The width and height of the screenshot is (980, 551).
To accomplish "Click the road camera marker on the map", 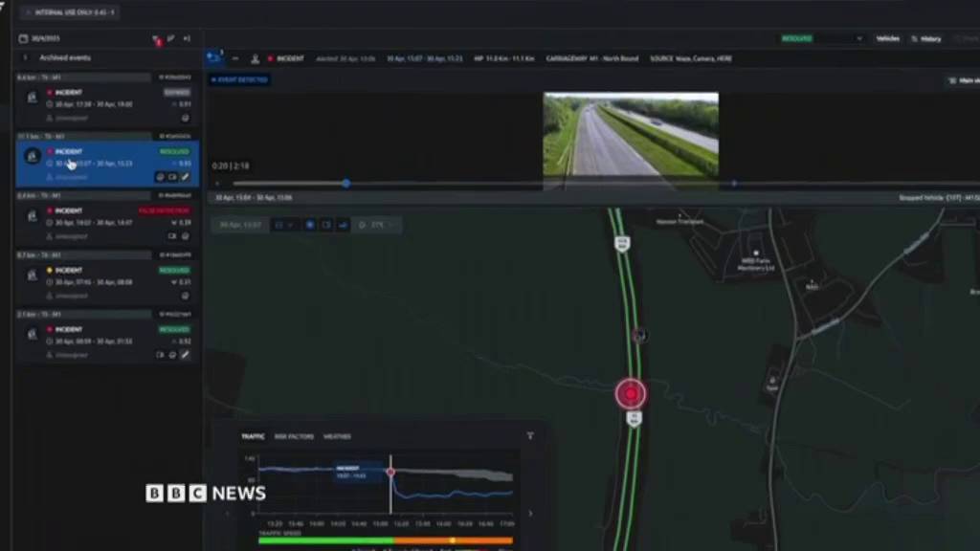I will tap(638, 336).
